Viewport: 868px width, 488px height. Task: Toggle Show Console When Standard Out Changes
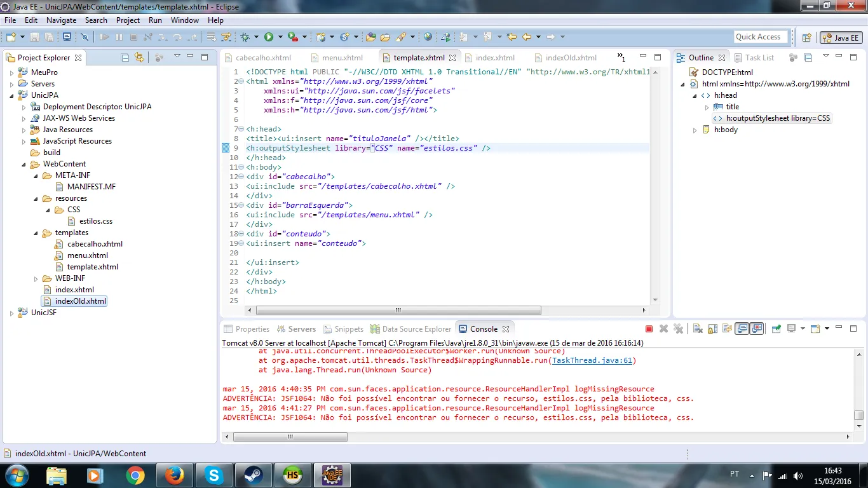click(x=742, y=329)
